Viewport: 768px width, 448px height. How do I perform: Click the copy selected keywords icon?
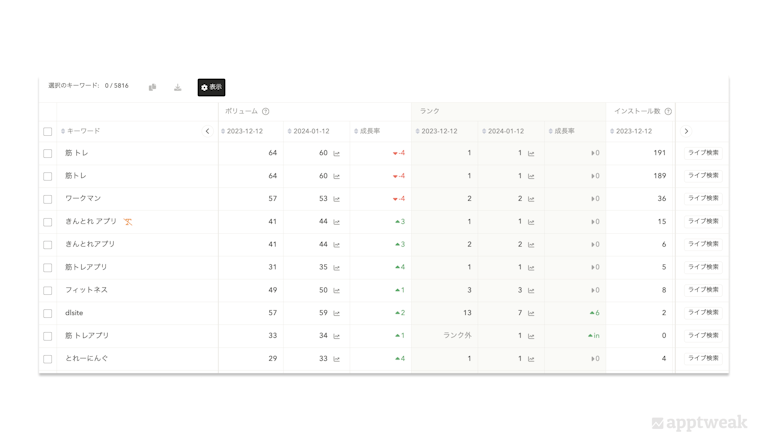pos(153,87)
